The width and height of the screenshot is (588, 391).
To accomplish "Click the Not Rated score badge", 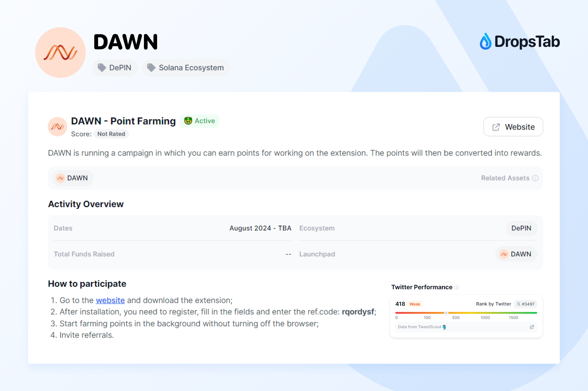I will click(111, 134).
